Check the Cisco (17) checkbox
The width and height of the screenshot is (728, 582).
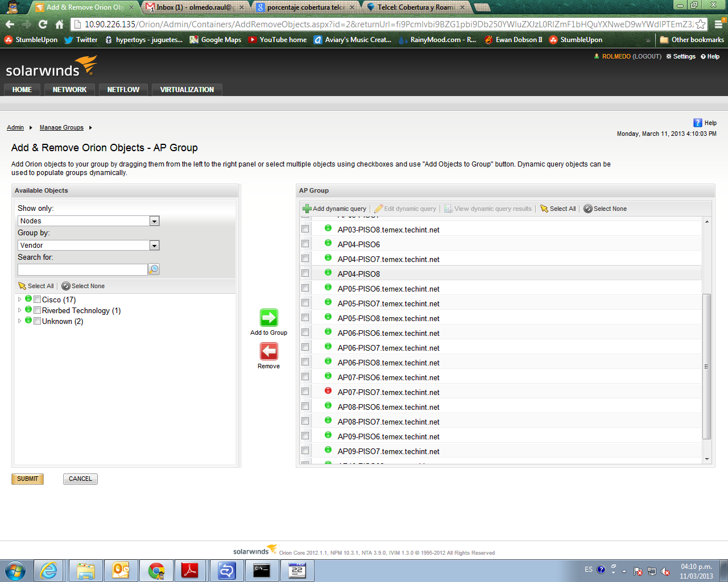click(x=37, y=300)
